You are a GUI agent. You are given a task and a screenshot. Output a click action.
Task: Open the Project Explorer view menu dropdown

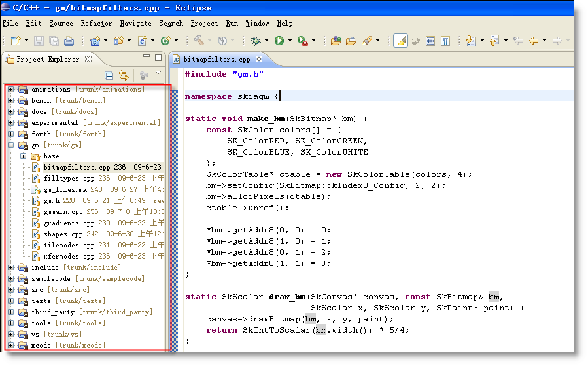(x=158, y=73)
